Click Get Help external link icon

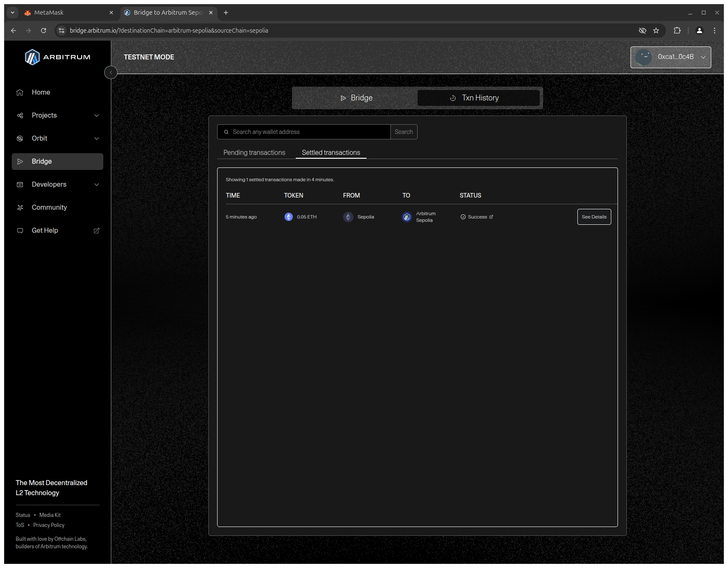coord(97,231)
